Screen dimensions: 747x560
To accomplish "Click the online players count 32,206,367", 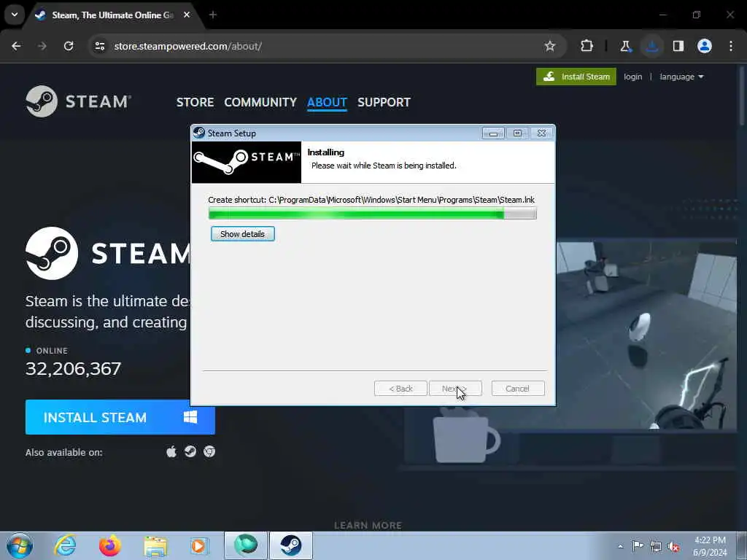I will [x=74, y=368].
